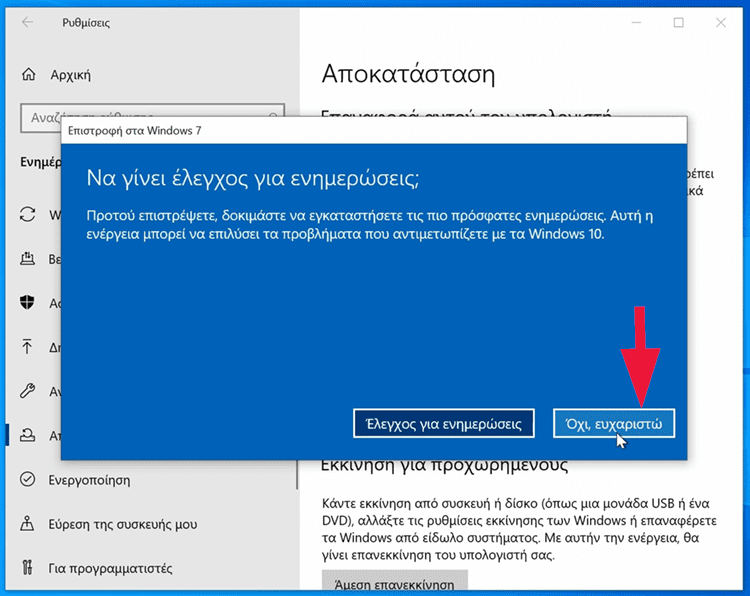Close the Settings window

pyautogui.click(x=721, y=22)
